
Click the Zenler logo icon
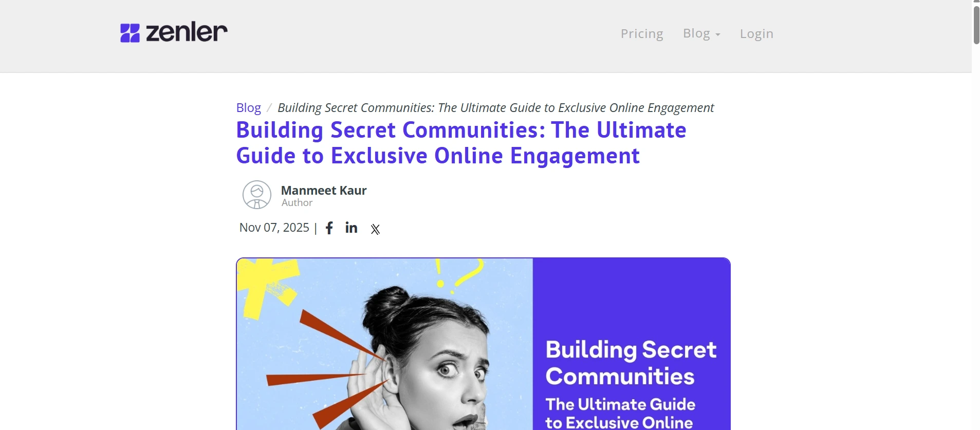pos(130,33)
